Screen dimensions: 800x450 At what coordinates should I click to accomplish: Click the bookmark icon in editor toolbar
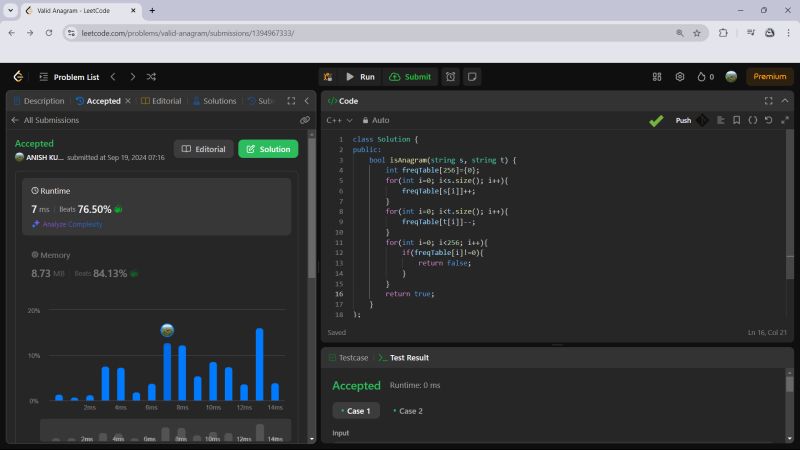736,120
